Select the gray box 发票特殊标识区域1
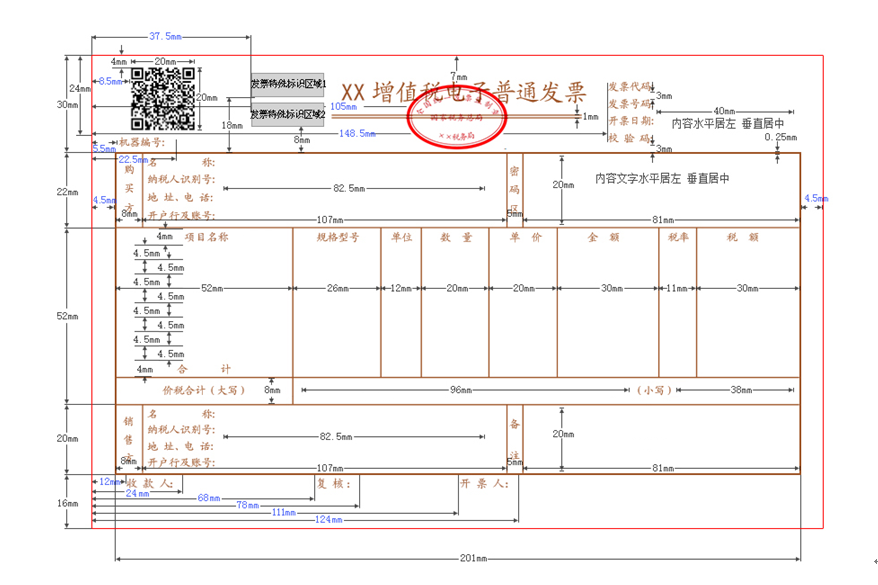 coord(287,85)
